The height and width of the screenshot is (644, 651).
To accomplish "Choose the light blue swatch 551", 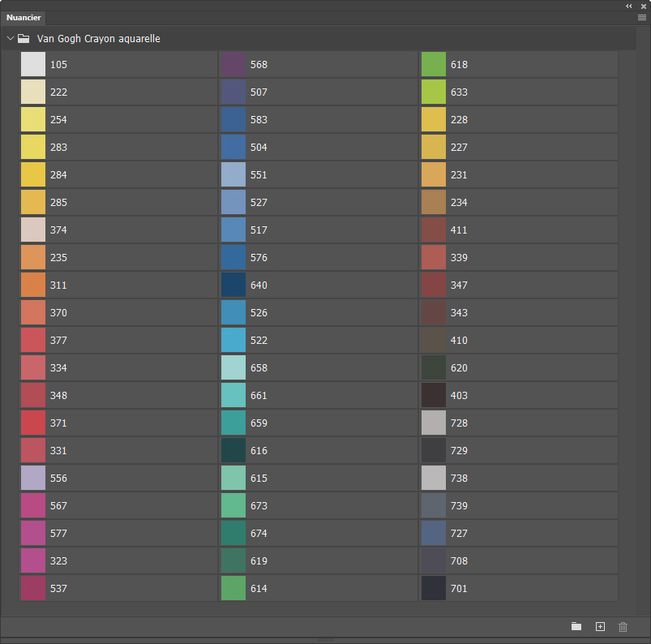I will click(x=233, y=174).
